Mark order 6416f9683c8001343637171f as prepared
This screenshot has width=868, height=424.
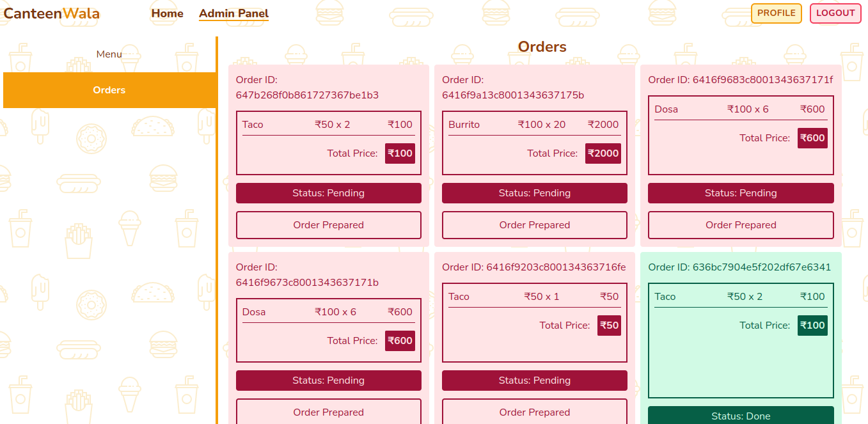tap(741, 224)
